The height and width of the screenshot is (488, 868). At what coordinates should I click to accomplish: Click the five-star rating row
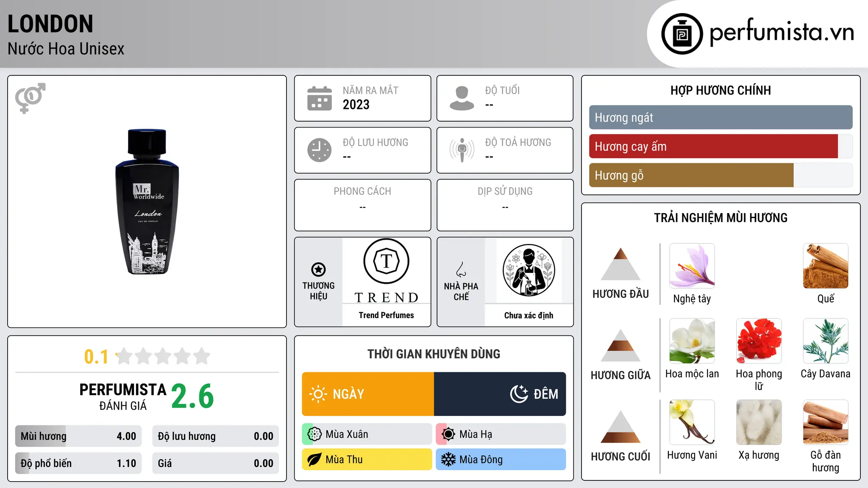coord(163,356)
